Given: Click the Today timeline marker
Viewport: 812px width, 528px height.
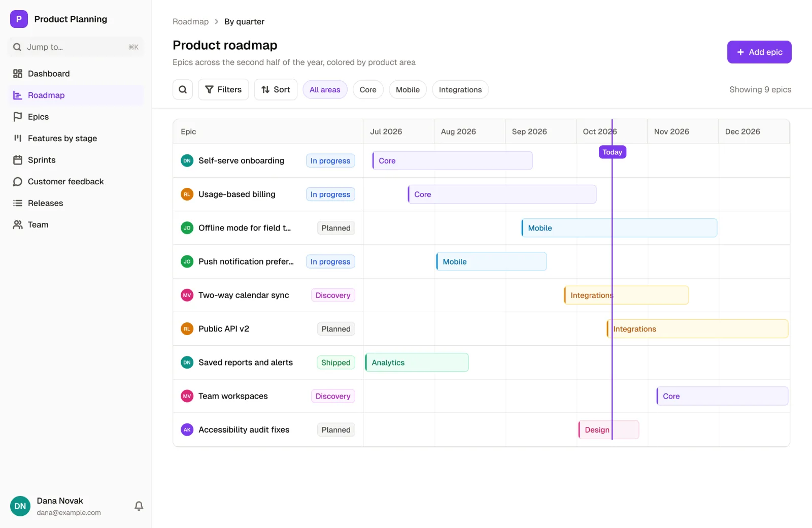Looking at the screenshot, I should pos(613,152).
